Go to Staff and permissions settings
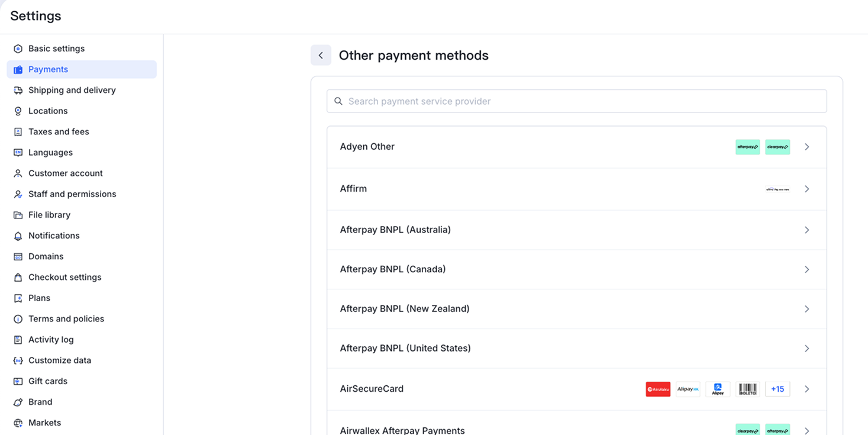 [72, 194]
